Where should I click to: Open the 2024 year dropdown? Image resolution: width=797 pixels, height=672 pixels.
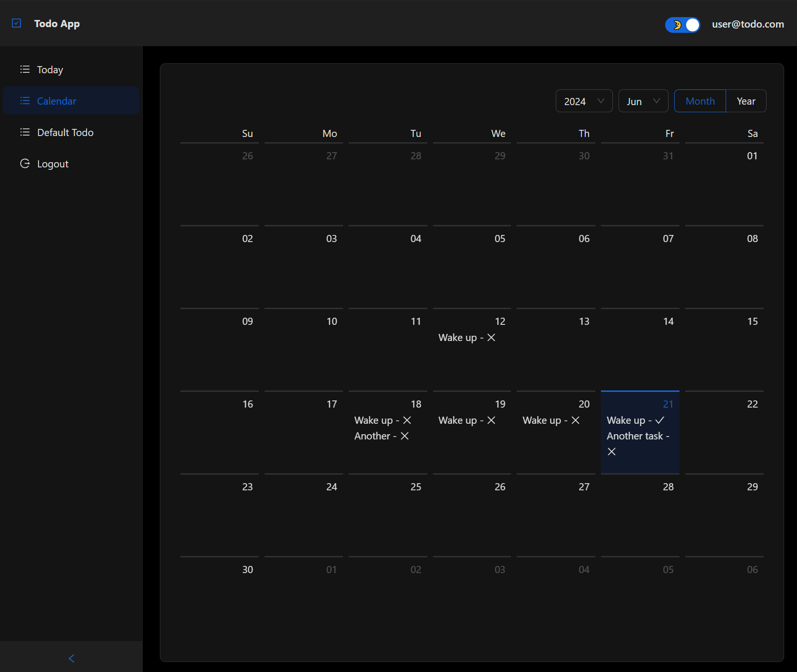coord(584,101)
